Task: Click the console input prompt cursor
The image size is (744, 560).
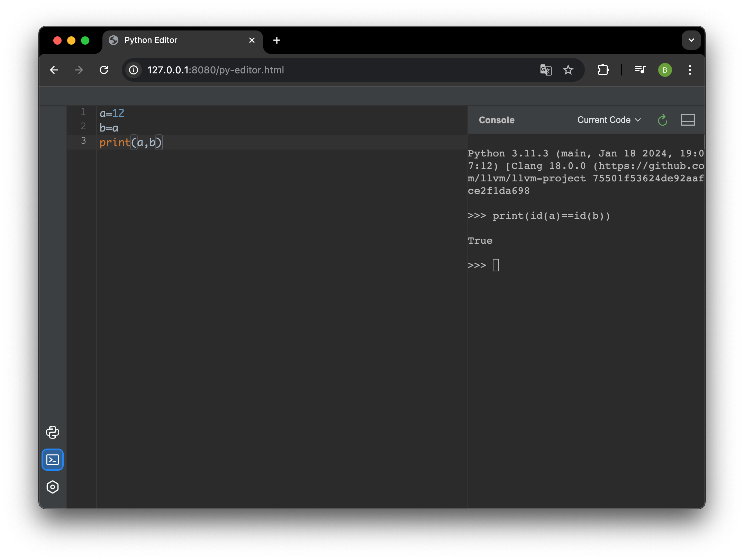Action: [x=496, y=265]
